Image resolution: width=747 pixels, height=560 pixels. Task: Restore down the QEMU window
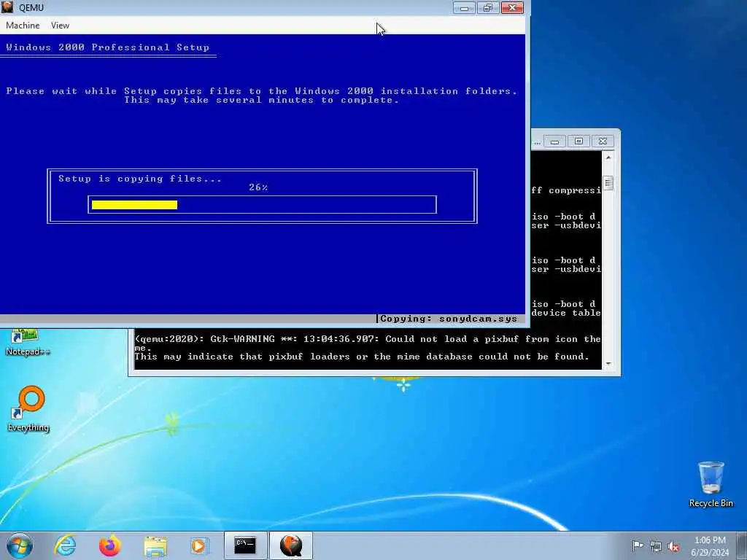(x=488, y=7)
